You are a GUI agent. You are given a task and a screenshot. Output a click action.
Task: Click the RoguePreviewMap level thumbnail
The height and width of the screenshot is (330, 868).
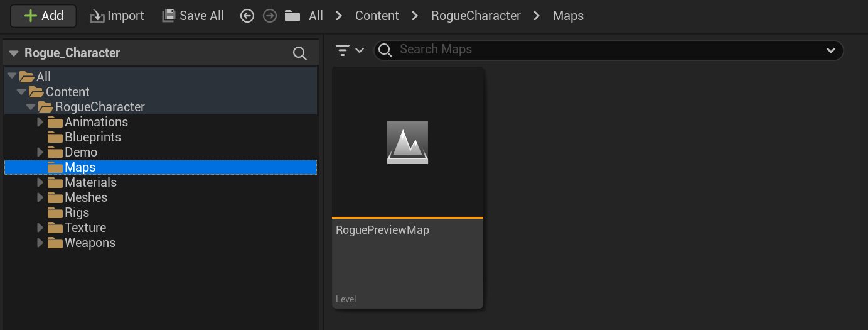click(x=407, y=142)
